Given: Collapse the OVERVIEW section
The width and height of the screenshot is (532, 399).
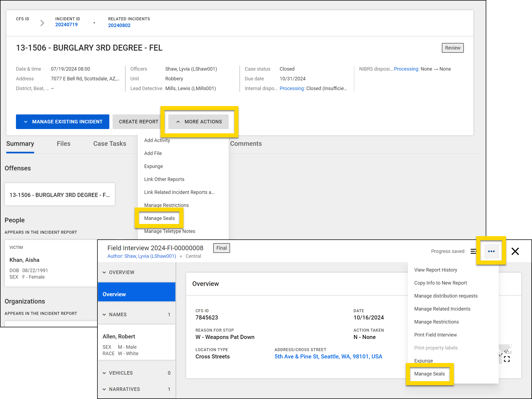Looking at the screenshot, I should tap(137, 272).
